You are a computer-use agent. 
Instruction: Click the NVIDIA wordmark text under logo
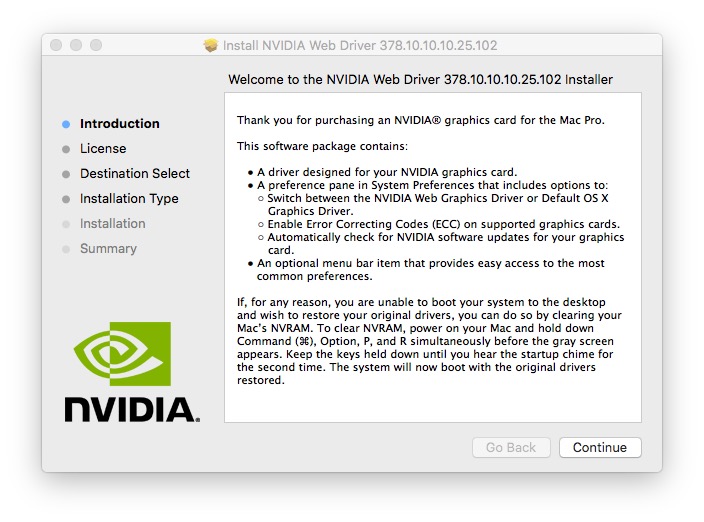[x=132, y=409]
